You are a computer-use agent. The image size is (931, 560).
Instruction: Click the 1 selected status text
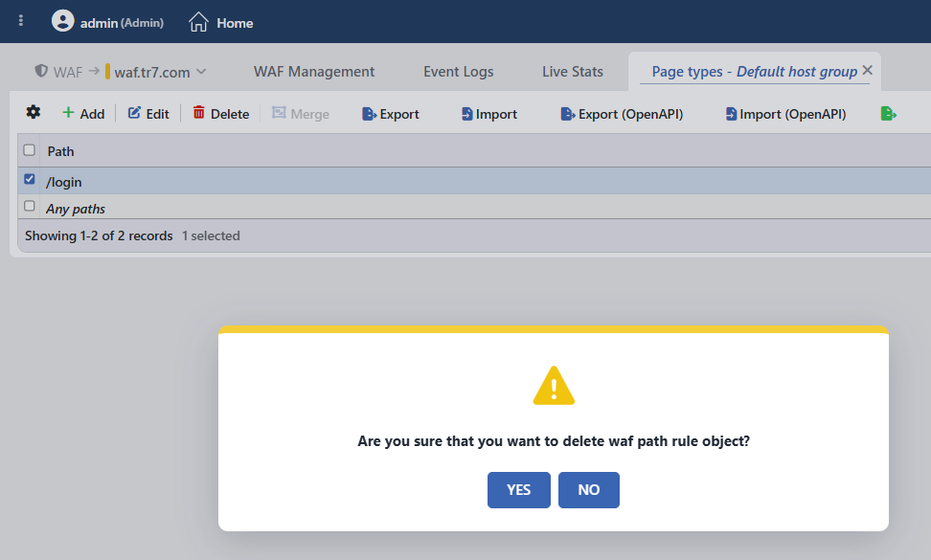point(211,235)
